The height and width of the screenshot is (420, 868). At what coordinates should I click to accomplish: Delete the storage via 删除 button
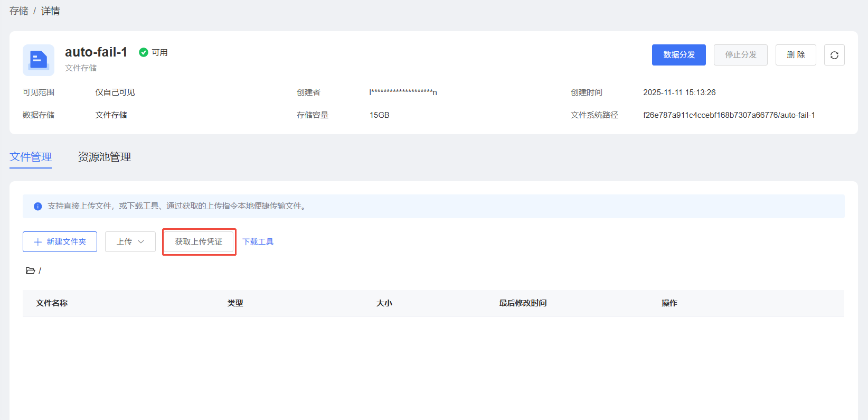click(795, 55)
